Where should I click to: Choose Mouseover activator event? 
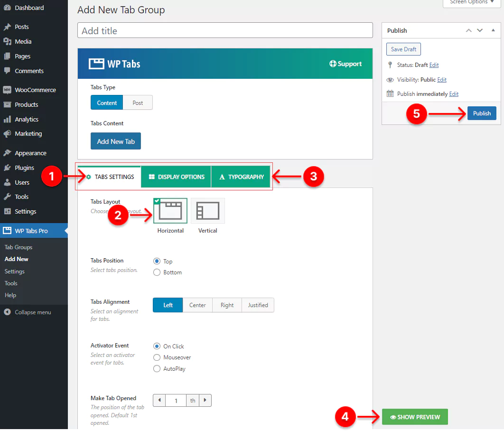157,357
